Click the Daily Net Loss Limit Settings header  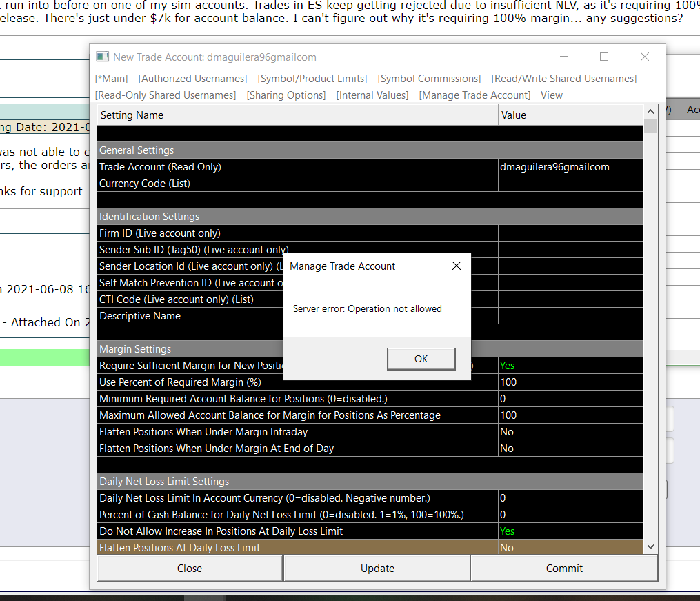pyautogui.click(x=370, y=482)
